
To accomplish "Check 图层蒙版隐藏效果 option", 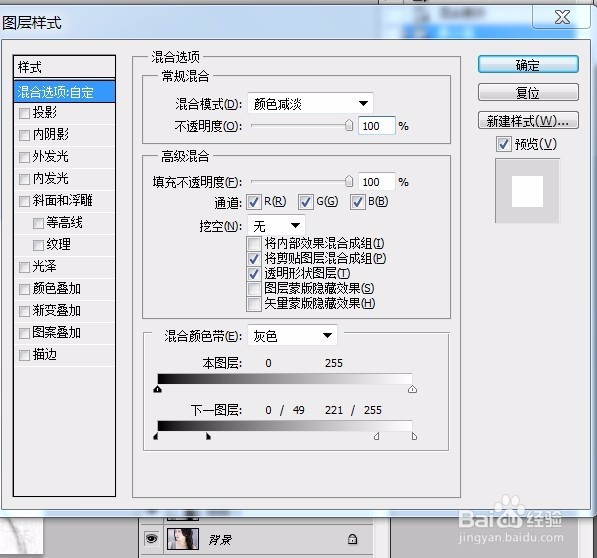I will point(254,289).
